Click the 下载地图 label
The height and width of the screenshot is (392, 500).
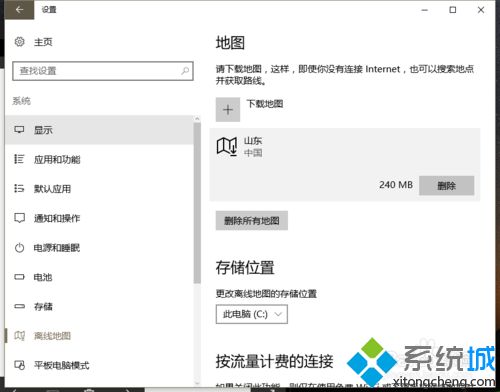(265, 104)
